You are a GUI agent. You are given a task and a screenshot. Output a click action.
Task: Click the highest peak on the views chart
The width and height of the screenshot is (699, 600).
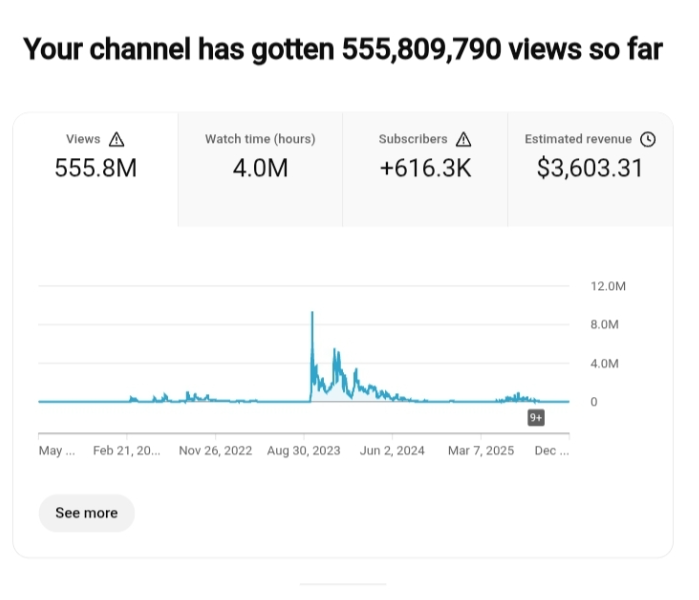(x=312, y=313)
